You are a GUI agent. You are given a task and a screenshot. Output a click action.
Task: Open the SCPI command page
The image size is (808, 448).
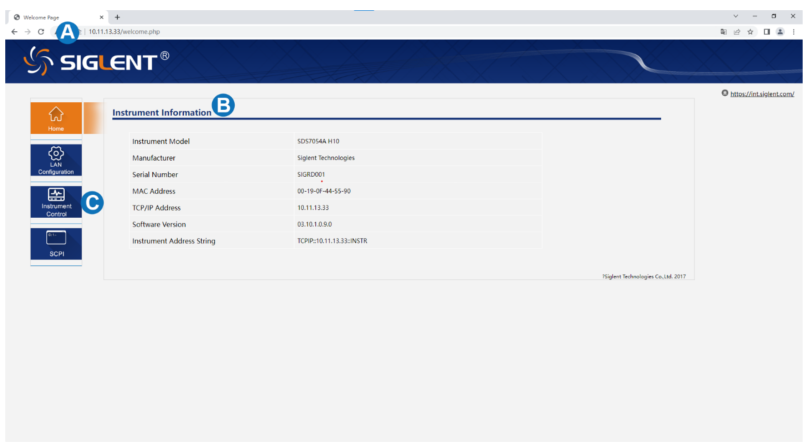[x=56, y=244]
